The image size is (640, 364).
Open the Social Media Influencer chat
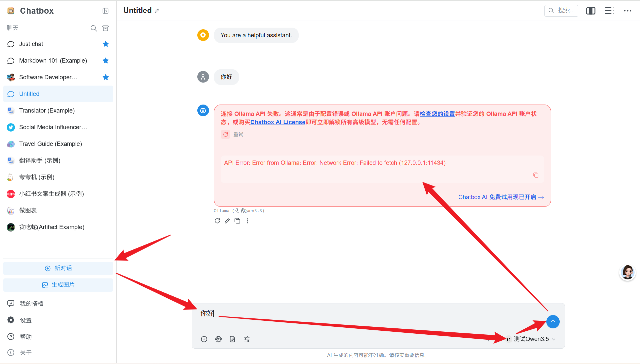(58, 127)
